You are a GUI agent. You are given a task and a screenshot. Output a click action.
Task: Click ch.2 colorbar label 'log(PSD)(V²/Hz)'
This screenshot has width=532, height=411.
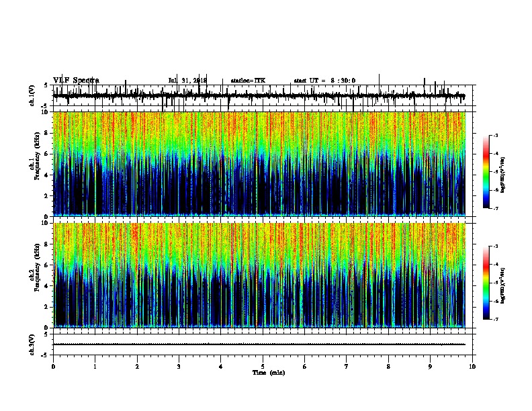tap(502, 286)
